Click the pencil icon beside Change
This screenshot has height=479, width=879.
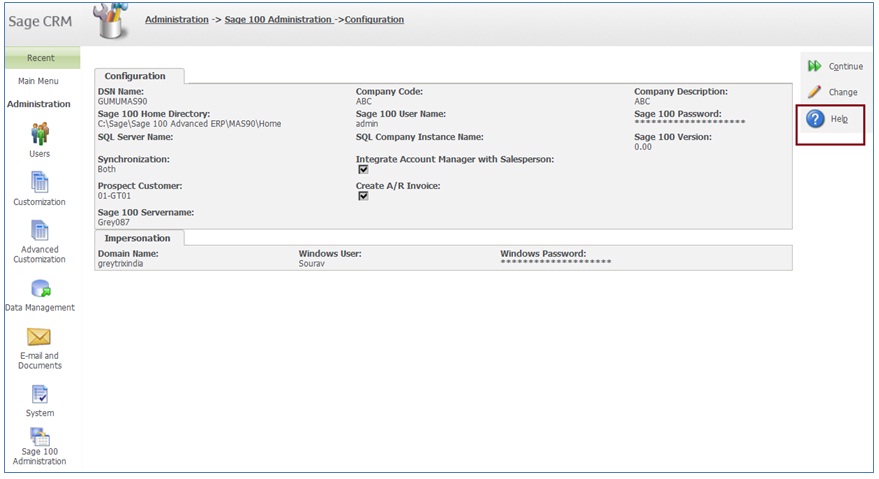click(x=815, y=91)
